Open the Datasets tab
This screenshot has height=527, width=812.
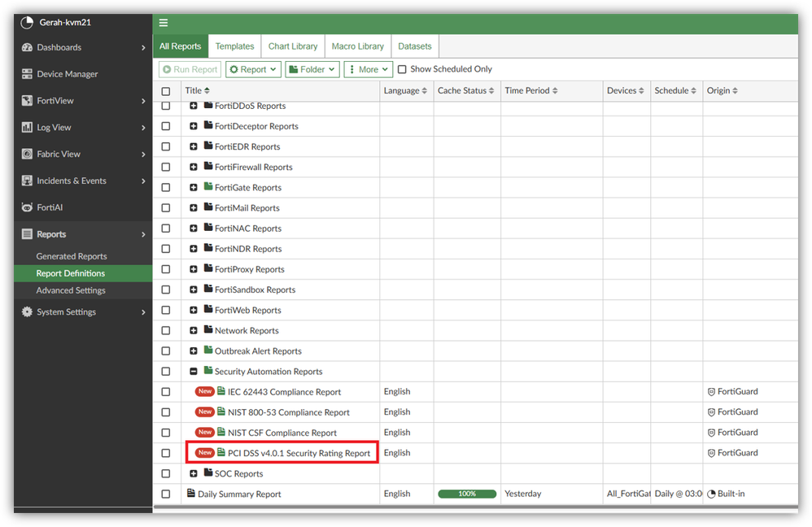(415, 46)
